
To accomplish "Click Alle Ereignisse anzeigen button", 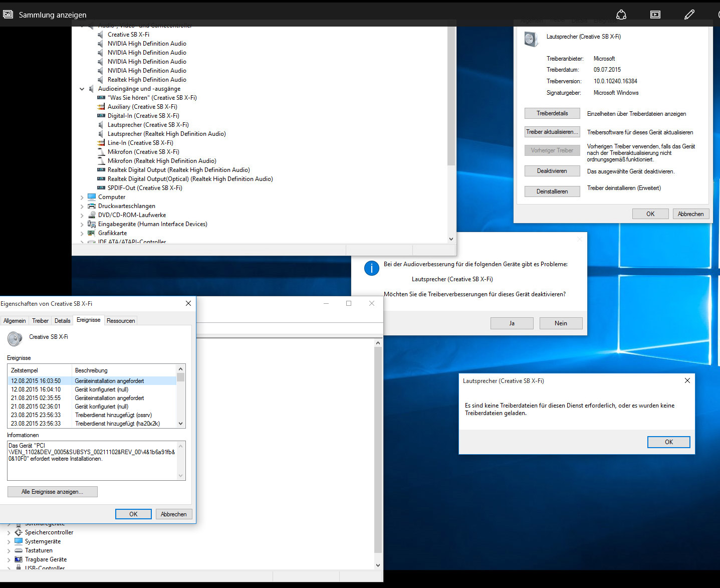I will click(52, 492).
